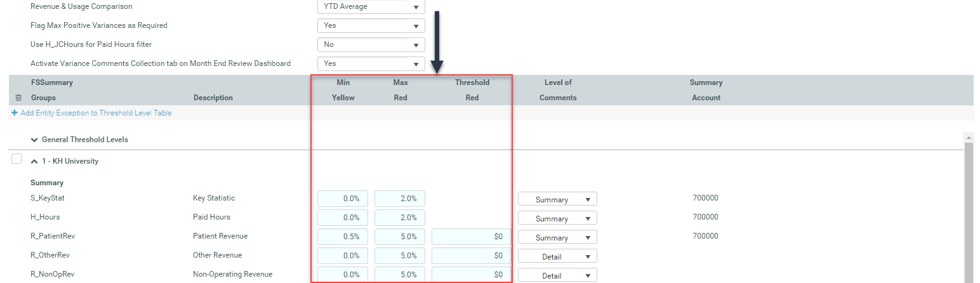Image resolution: width=980 pixels, height=283 pixels.
Task: Click the trash icon in the table header
Action: tap(18, 98)
